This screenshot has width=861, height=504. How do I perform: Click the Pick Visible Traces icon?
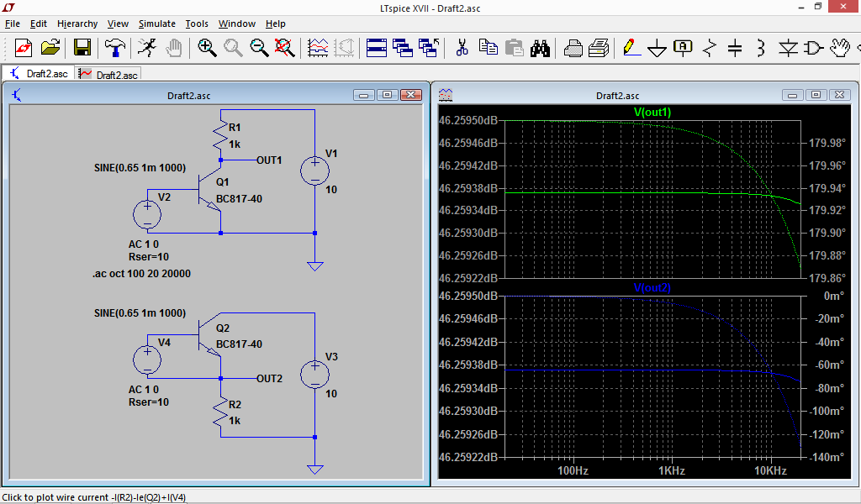click(319, 48)
